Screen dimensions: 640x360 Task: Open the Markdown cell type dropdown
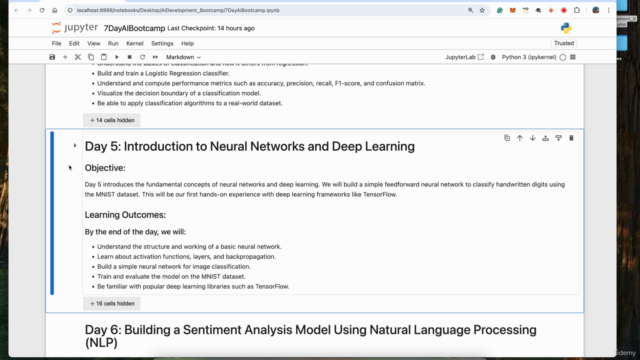[x=183, y=57]
